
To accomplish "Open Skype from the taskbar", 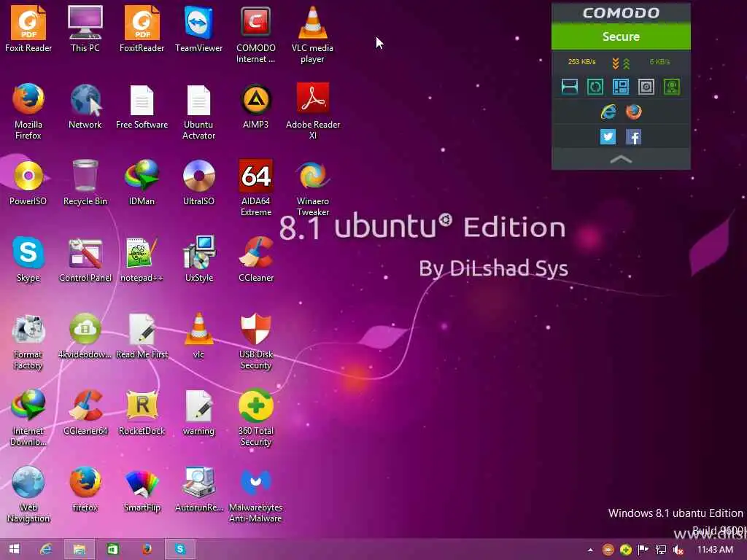I will tap(180, 549).
